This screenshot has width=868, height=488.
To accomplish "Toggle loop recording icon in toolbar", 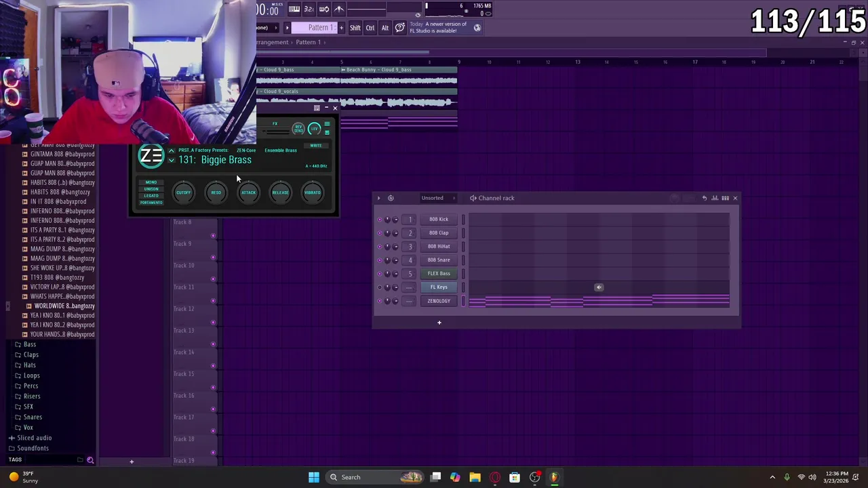I will pos(324,9).
